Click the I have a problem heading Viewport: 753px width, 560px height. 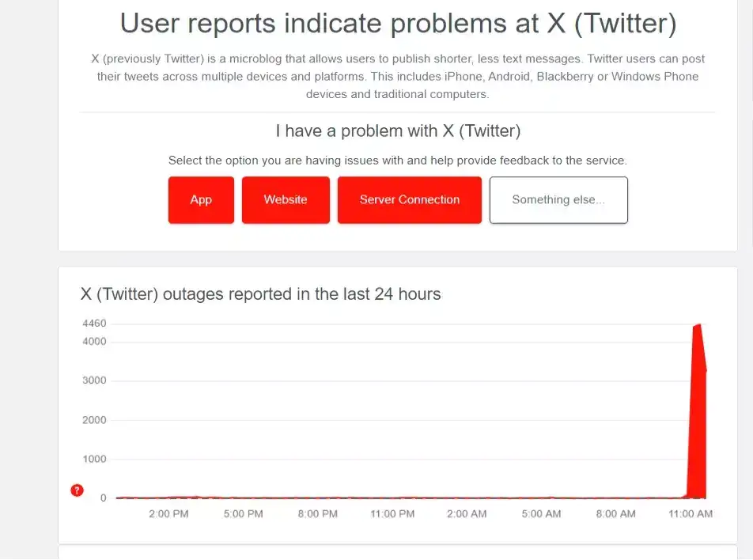(x=398, y=131)
